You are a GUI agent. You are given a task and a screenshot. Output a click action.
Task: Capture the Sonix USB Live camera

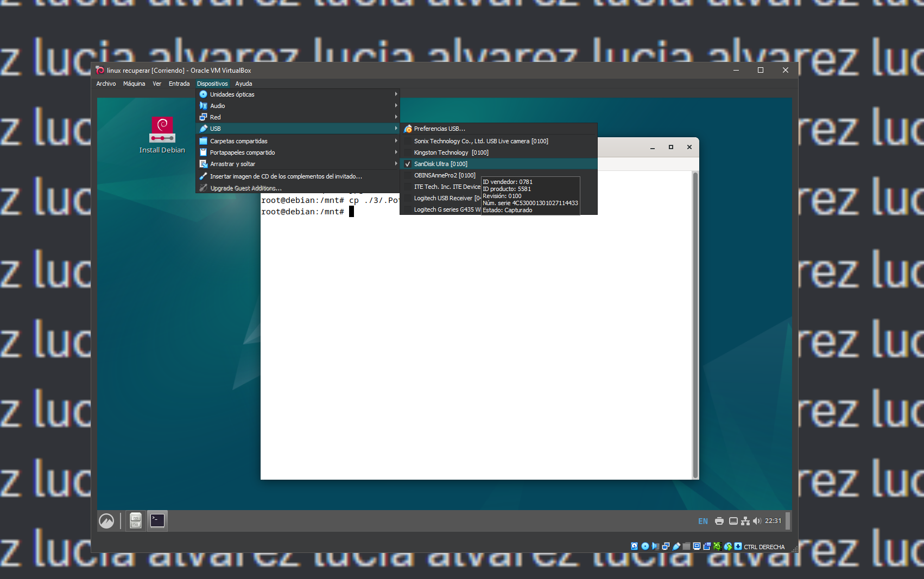481,141
